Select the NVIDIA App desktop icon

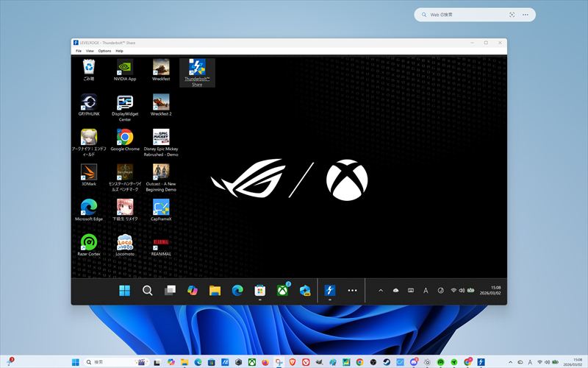(125, 69)
